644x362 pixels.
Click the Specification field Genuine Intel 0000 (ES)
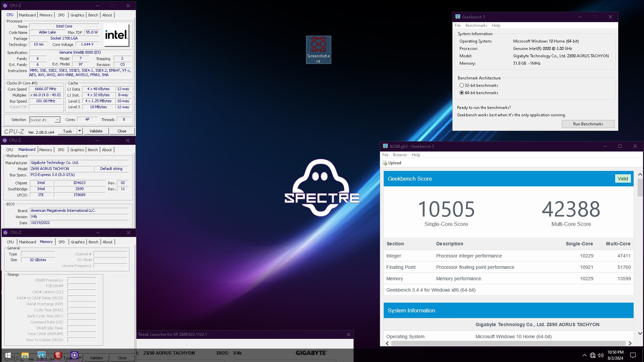[80, 53]
